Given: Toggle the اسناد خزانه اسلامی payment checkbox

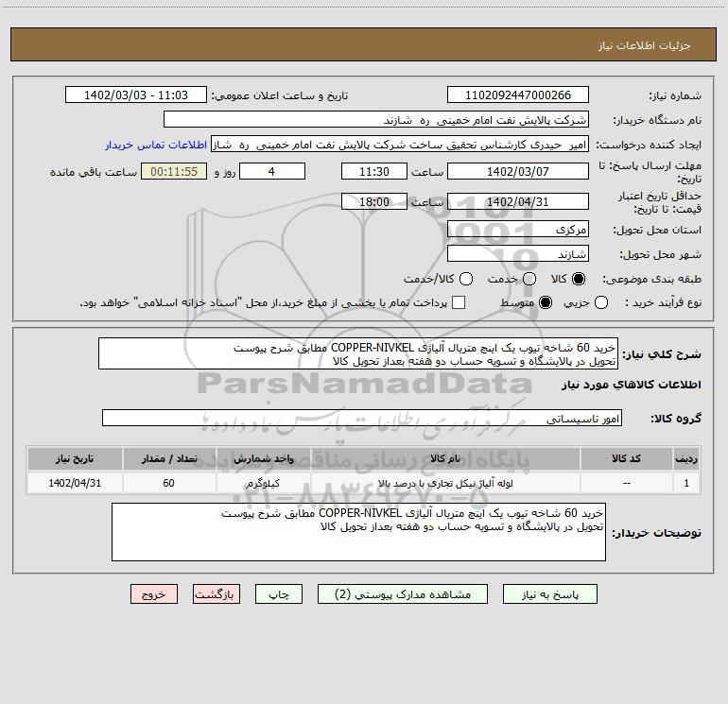Looking at the screenshot, I should (x=459, y=302).
